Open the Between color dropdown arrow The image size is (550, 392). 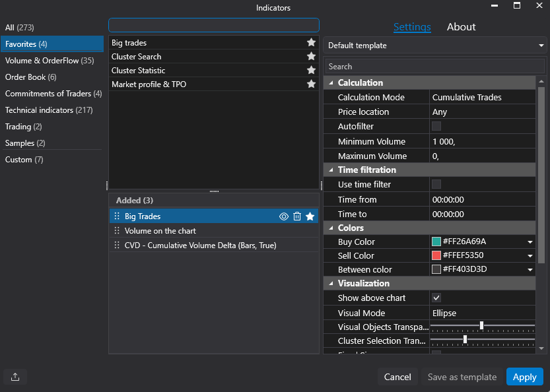point(530,270)
